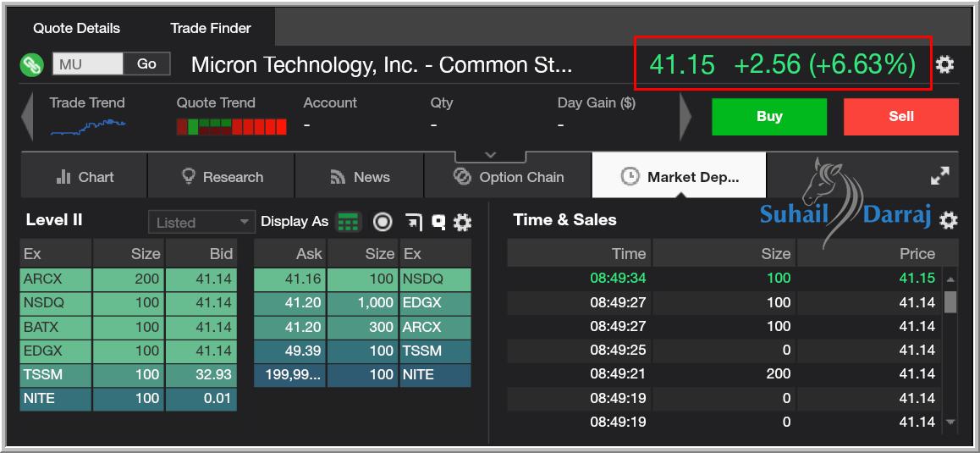Click the 0.01 NITE bid price
Image resolution: width=980 pixels, height=453 pixels.
coord(201,399)
